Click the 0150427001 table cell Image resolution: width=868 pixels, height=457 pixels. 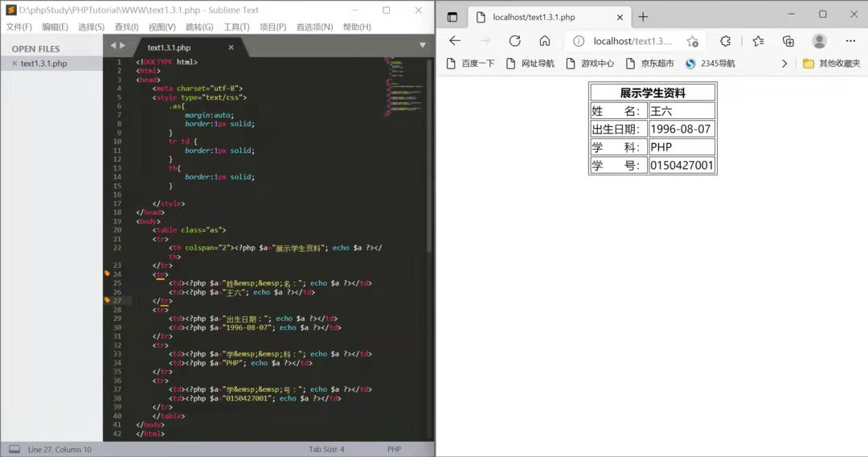pos(682,165)
